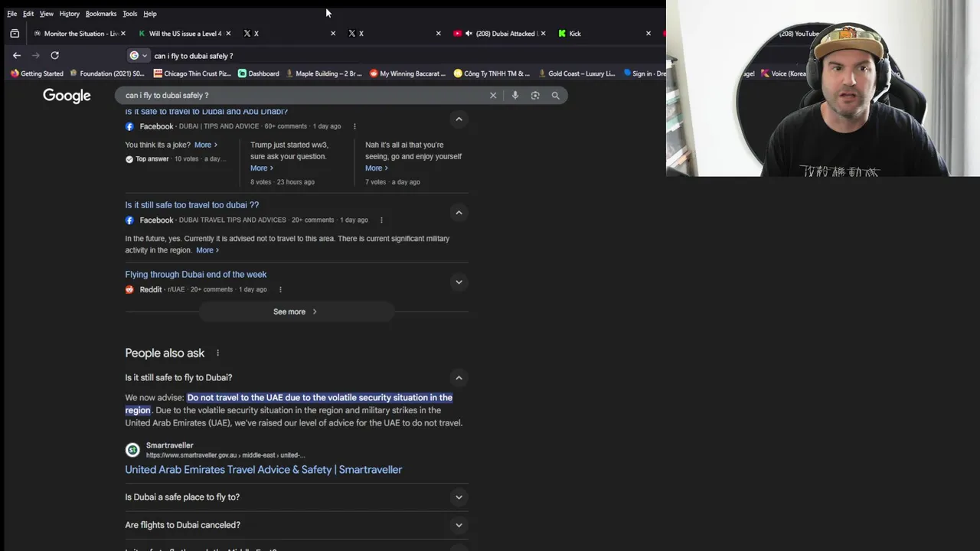Open the Công Ty TNHH bookmark
980x551 pixels.
(492, 73)
